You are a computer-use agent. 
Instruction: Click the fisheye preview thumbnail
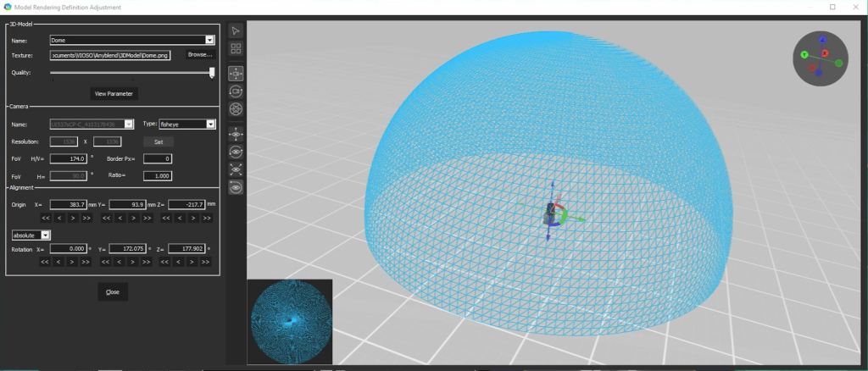290,322
